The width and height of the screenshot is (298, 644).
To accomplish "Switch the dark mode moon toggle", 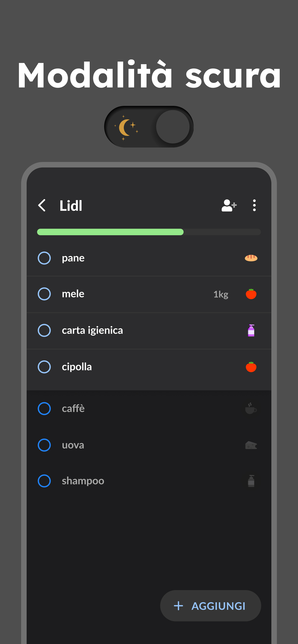I will pos(149,127).
